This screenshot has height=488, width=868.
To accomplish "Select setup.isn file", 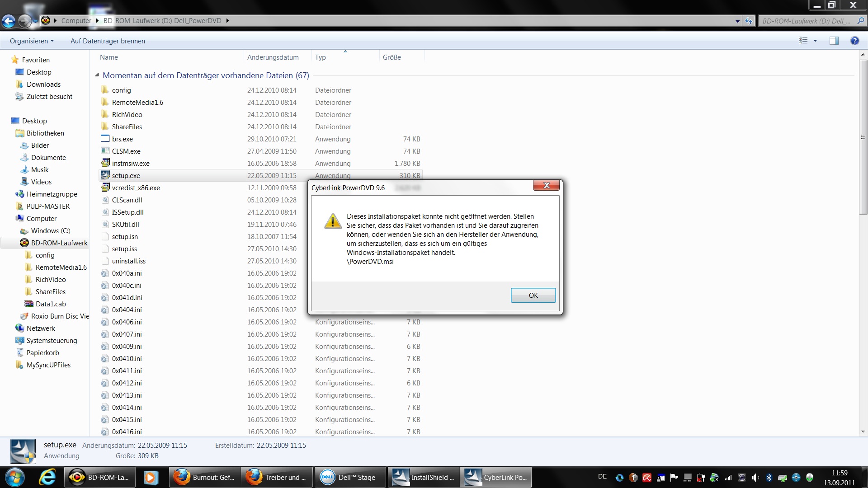I will point(125,236).
